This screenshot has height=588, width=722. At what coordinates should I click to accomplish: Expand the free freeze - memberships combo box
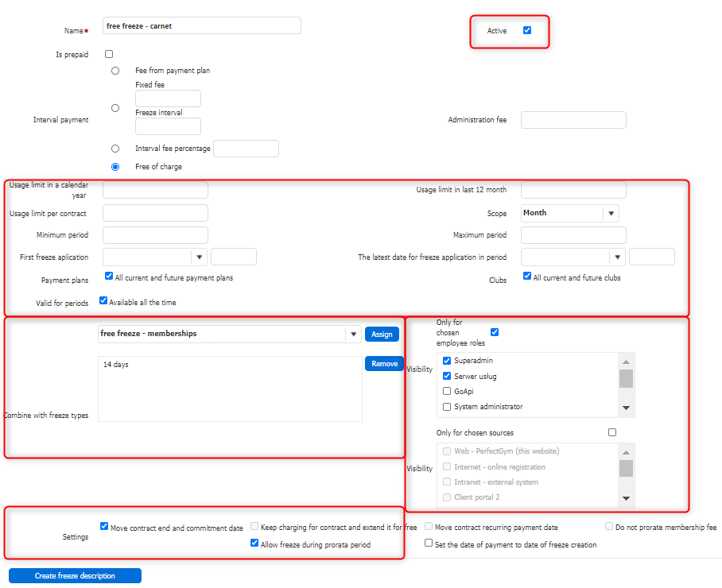(x=353, y=335)
